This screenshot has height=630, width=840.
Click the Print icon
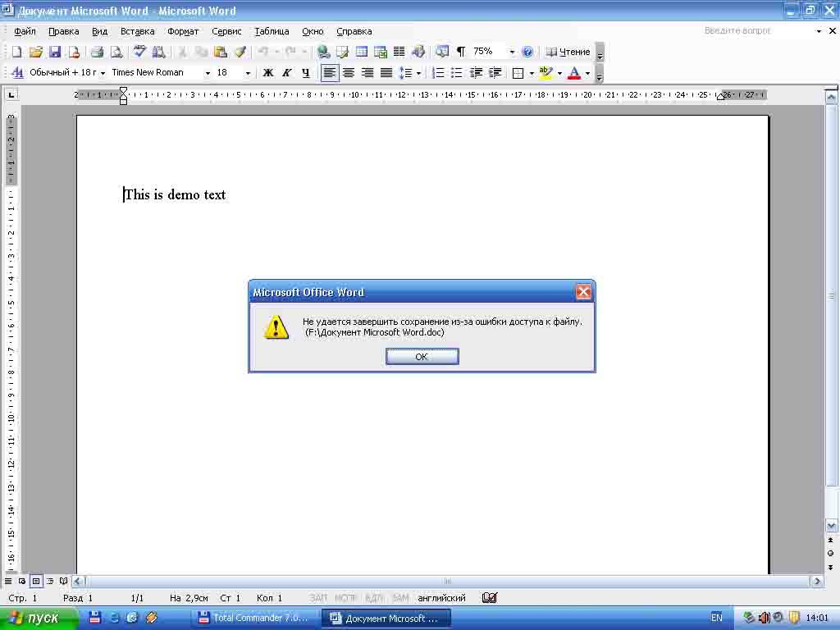pyautogui.click(x=97, y=52)
